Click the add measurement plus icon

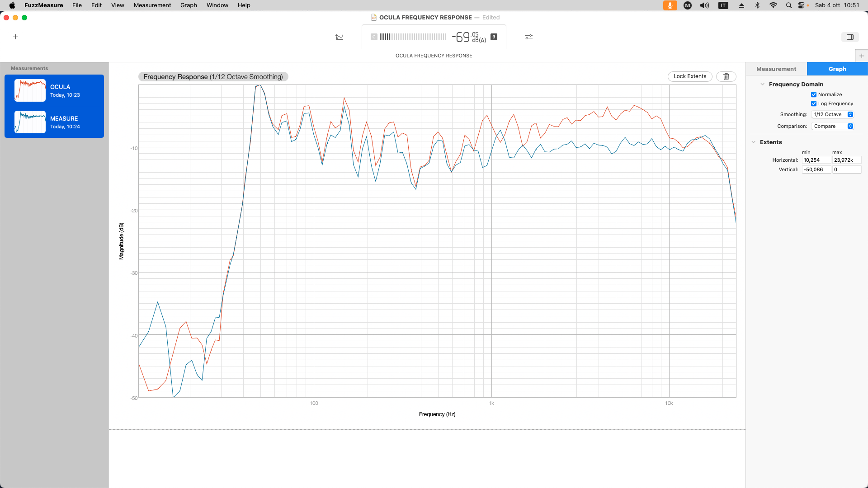15,37
